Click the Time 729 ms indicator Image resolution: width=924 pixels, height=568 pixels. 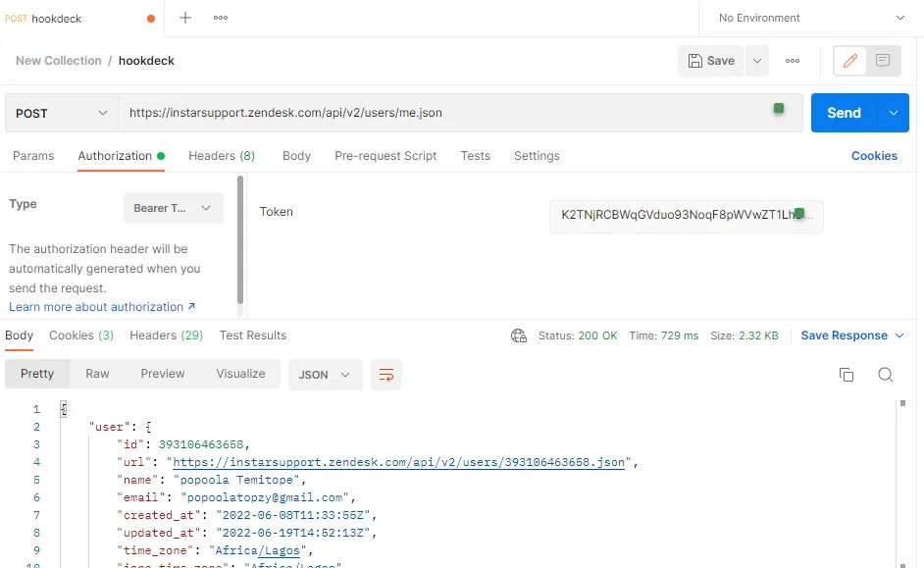(x=663, y=336)
